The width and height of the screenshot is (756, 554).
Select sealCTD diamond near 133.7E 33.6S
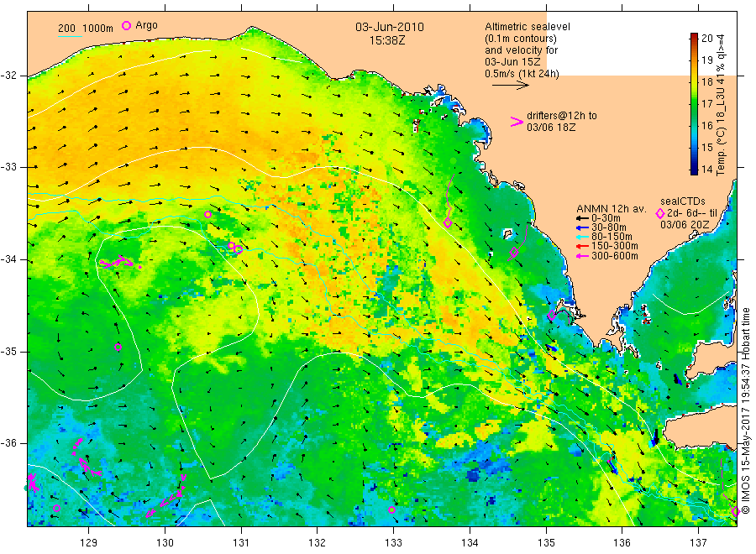pos(448,223)
